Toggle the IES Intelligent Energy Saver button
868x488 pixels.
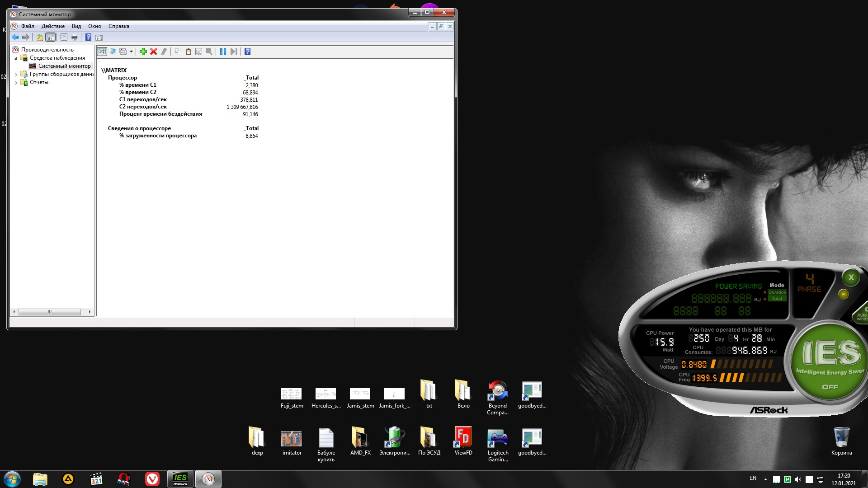click(830, 361)
